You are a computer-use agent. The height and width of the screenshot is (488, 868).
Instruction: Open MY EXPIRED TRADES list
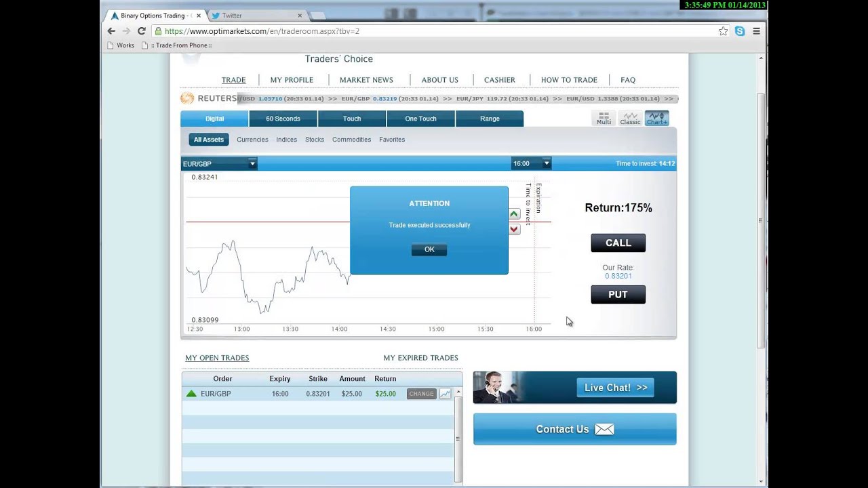click(420, 358)
